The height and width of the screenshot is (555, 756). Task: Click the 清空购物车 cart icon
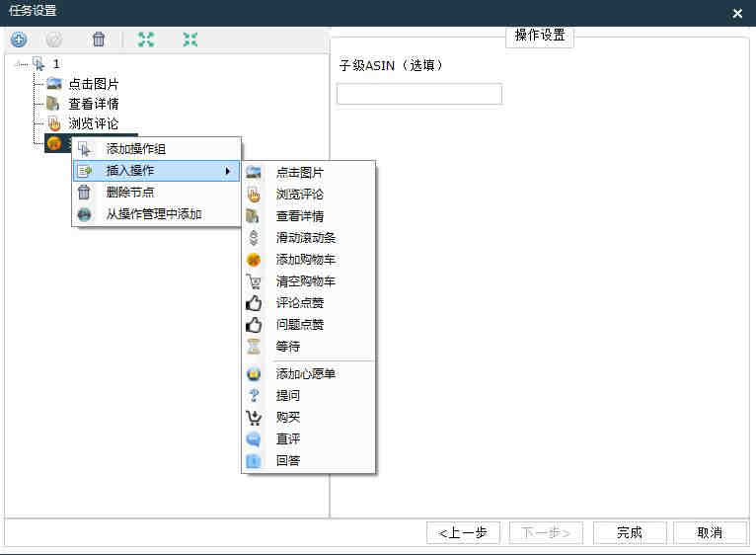tap(254, 281)
